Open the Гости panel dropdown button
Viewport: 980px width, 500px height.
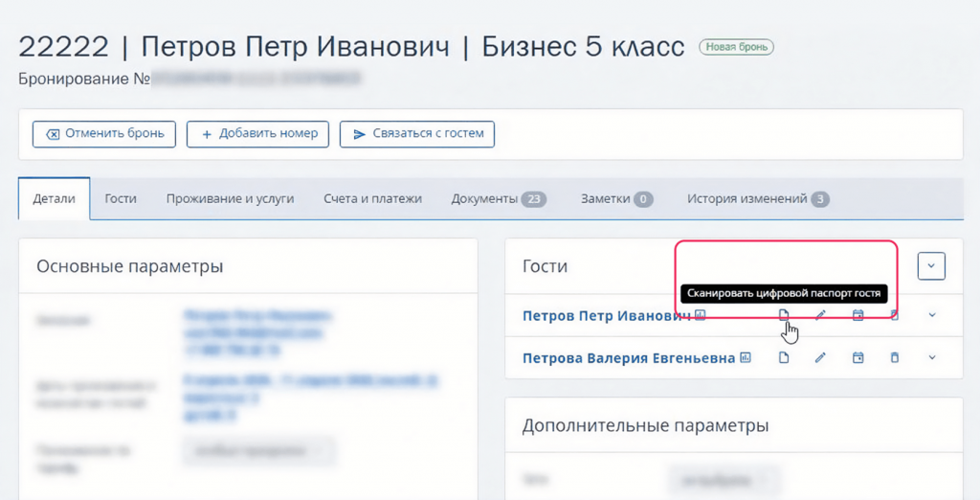tap(931, 266)
